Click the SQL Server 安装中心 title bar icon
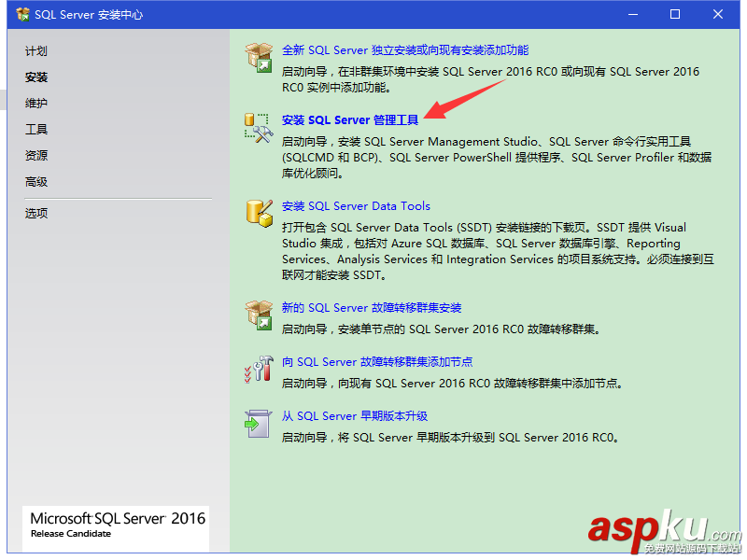The image size is (747, 560). point(22,14)
